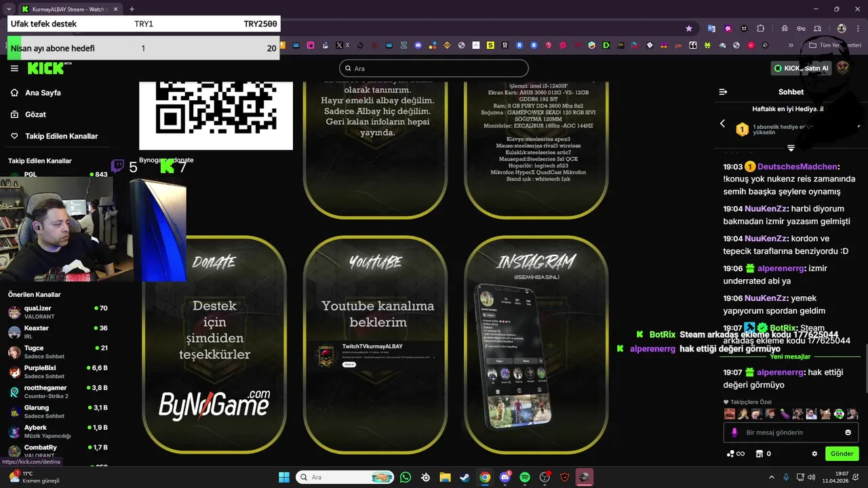This screenshot has width=868, height=488.
Task: Click the Kick search box labeled Ara
Action: coord(433,68)
